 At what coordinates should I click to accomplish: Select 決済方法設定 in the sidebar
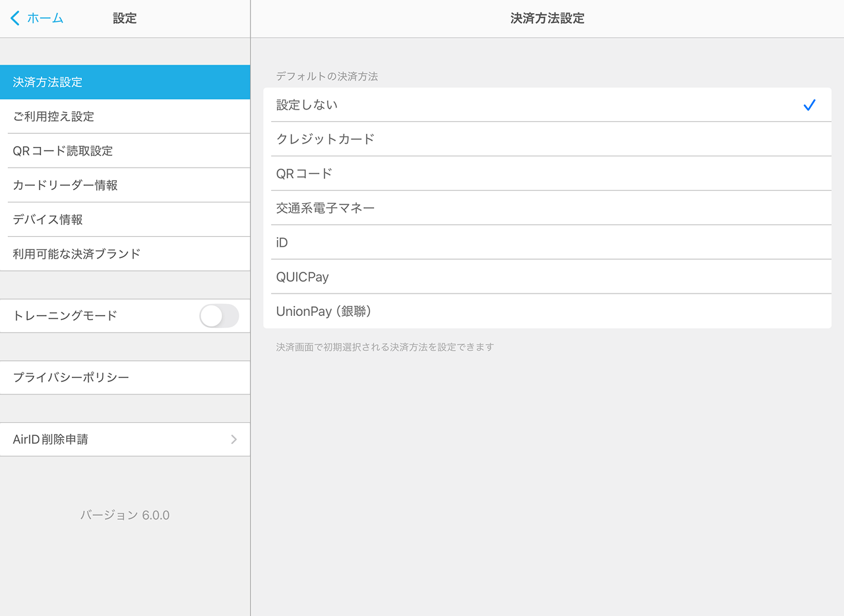(x=125, y=82)
